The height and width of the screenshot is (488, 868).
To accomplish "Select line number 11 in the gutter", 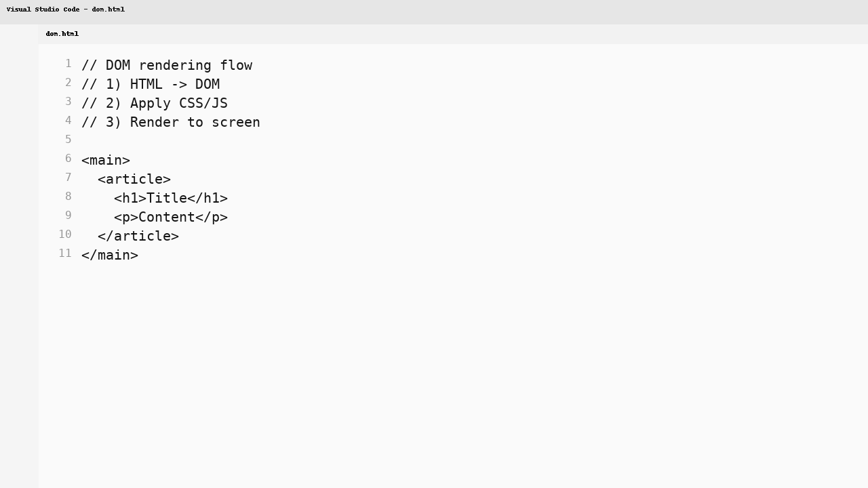I will click(x=64, y=253).
